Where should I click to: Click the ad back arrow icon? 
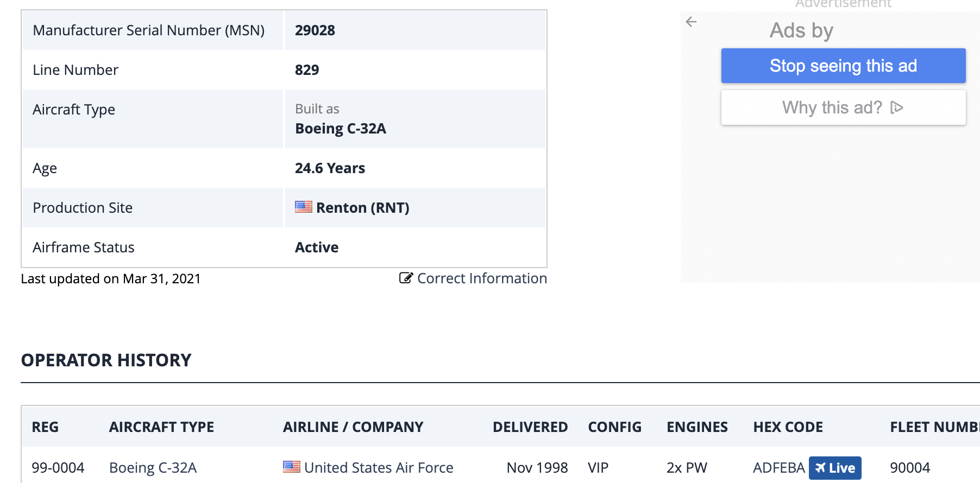(691, 22)
